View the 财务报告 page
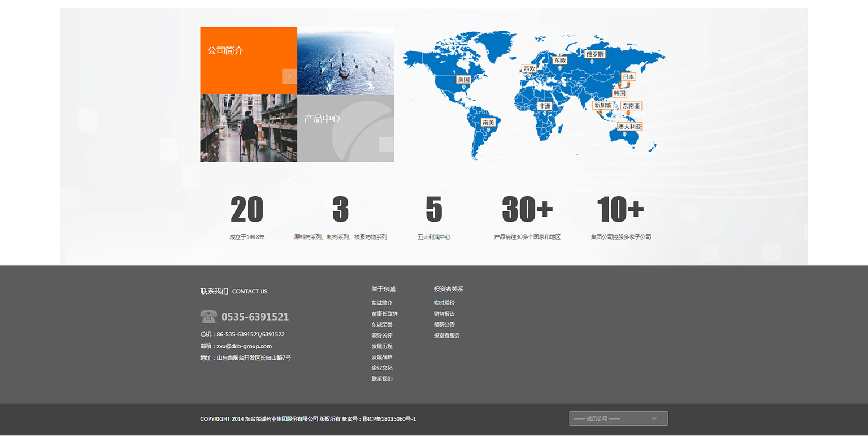 tap(444, 314)
